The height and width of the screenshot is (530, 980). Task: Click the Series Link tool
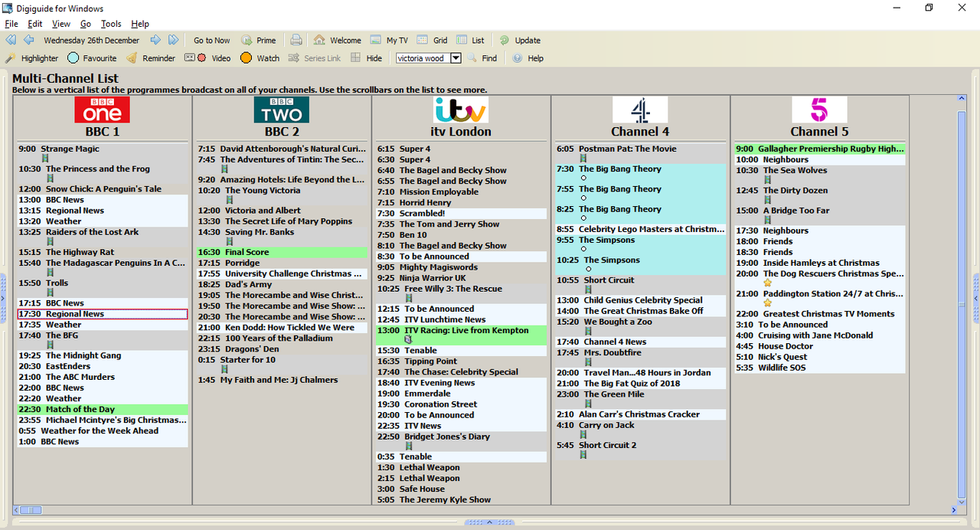315,58
